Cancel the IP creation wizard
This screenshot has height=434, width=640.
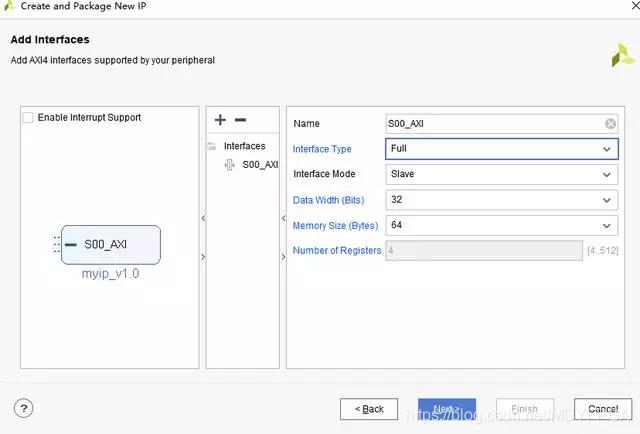coord(603,409)
